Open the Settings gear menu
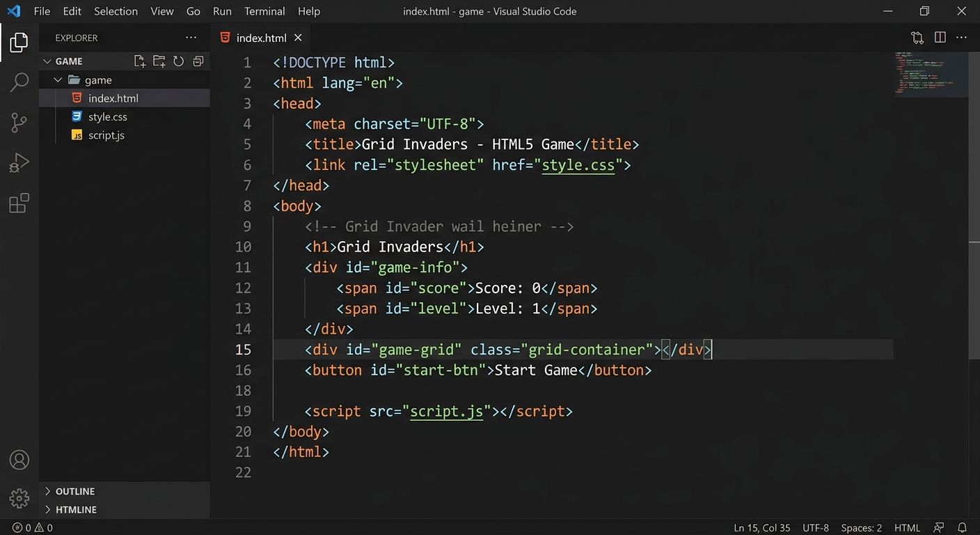 19,498
